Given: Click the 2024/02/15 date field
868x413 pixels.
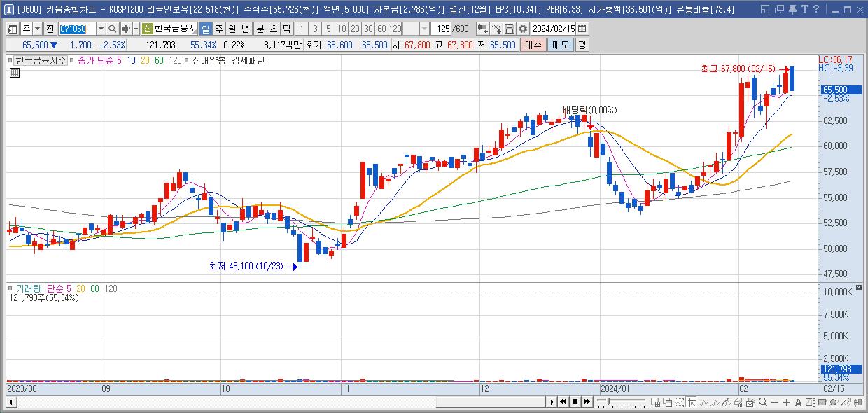Looking at the screenshot, I should coord(553,29).
